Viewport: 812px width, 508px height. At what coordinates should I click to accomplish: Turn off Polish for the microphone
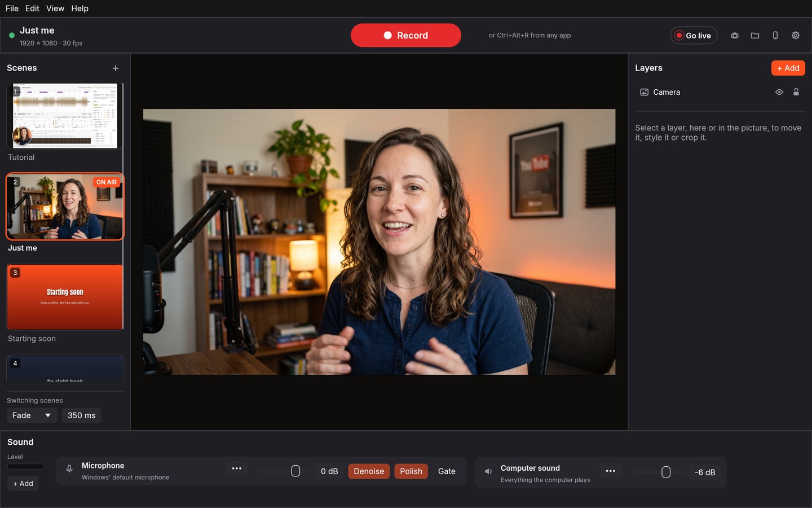411,471
